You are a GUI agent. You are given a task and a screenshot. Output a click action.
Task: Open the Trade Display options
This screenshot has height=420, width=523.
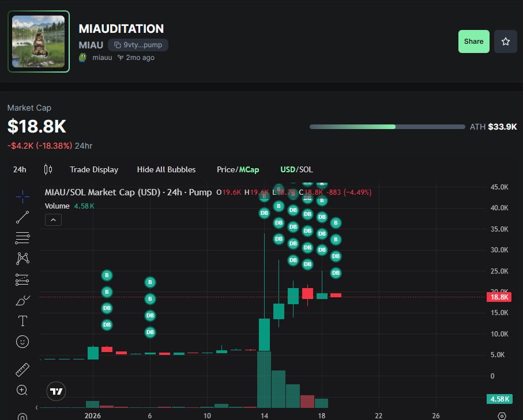click(94, 169)
